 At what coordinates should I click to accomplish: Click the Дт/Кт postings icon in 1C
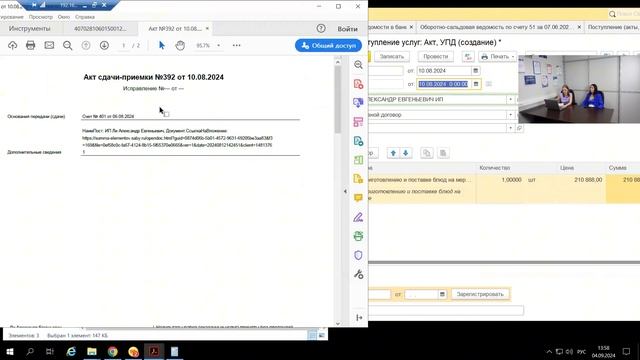tap(468, 56)
